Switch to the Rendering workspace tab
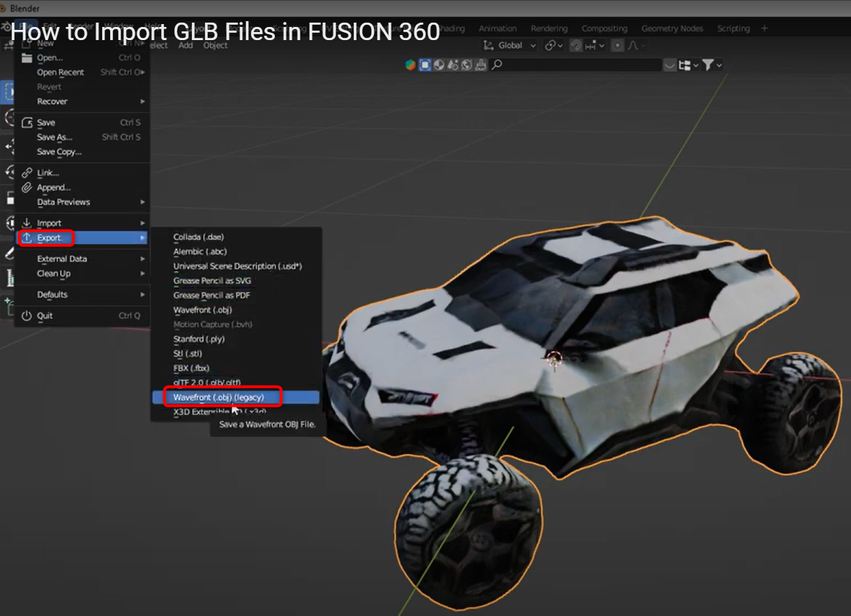 tap(548, 28)
